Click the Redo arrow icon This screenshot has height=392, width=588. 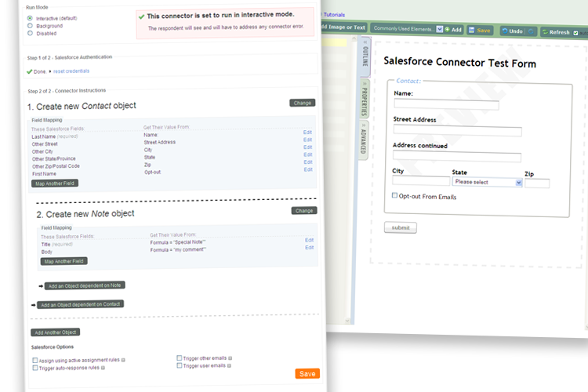532,31
